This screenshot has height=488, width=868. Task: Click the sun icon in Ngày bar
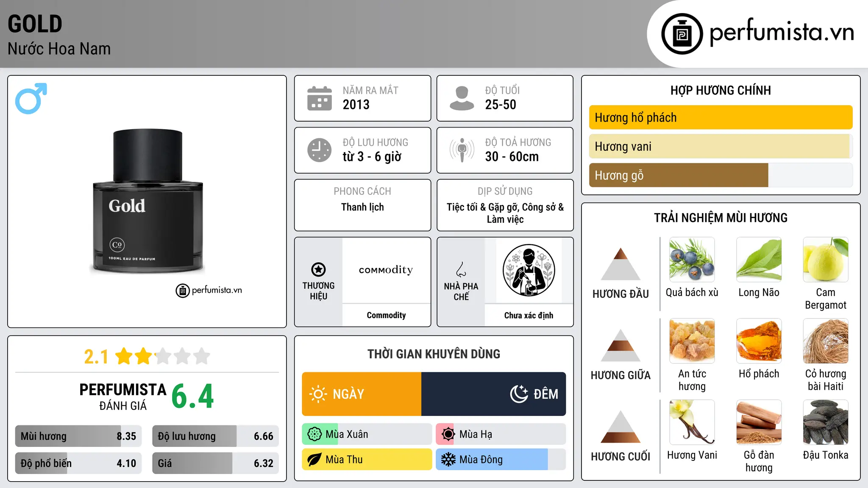[318, 394]
